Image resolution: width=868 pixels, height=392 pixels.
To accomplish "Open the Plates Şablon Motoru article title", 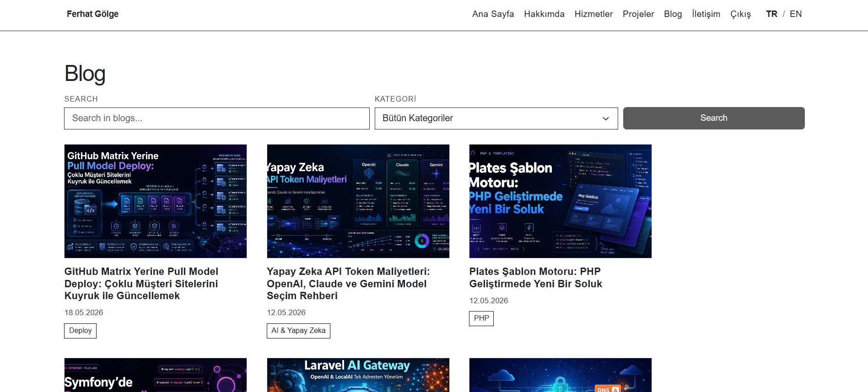I will [536, 278].
